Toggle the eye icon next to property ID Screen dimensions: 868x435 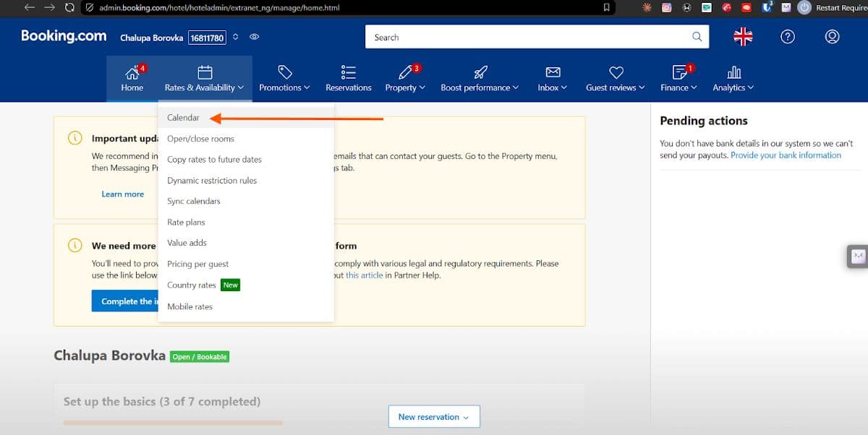tap(254, 37)
